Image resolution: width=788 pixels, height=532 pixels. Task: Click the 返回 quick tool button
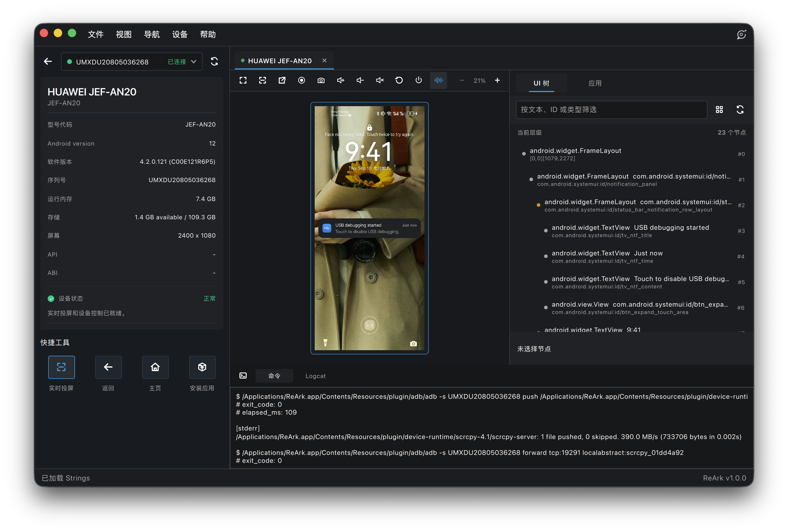[x=108, y=367]
